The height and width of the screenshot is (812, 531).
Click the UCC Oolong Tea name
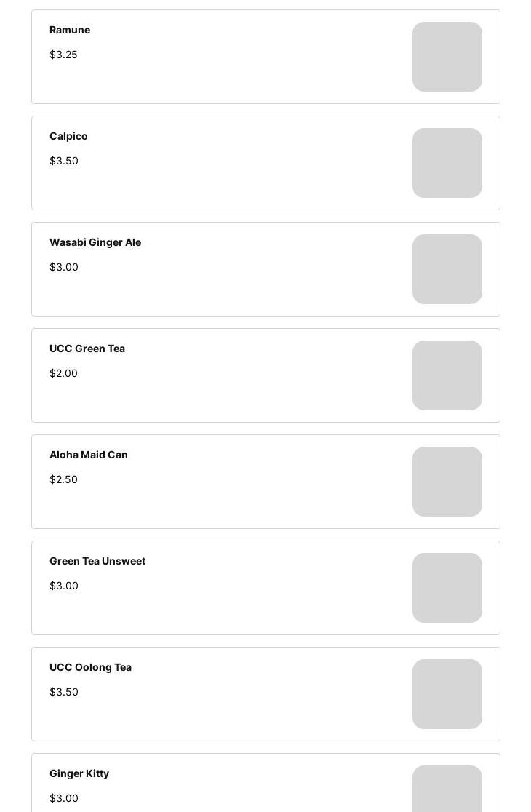pos(90,667)
